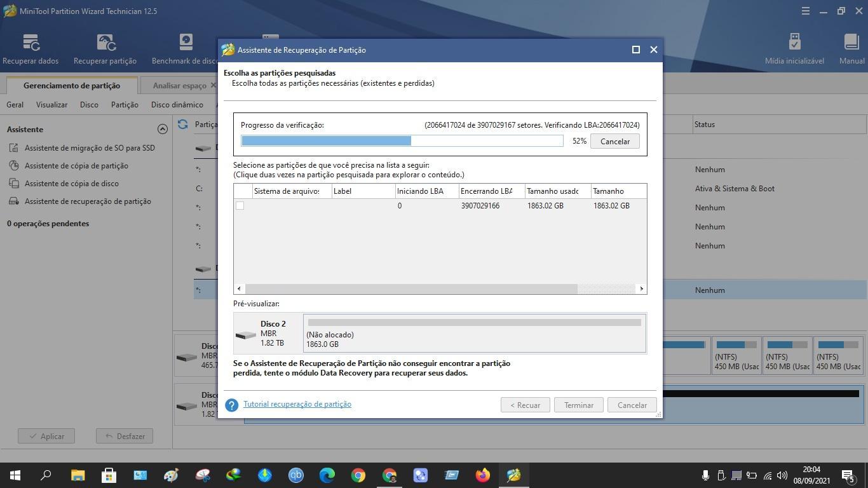The height and width of the screenshot is (488, 868).
Task: Open Windows taskbar search
Action: click(46, 475)
